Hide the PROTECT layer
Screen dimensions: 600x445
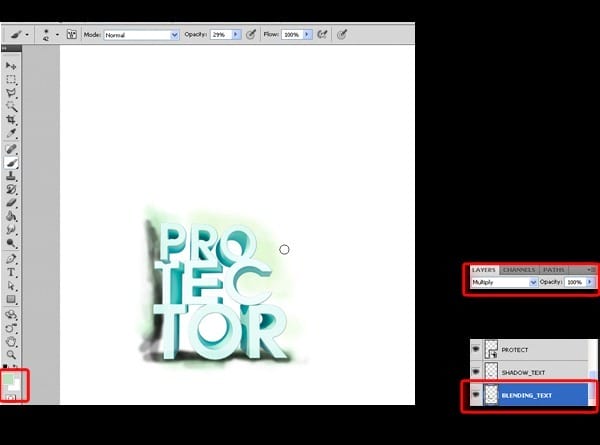476,349
